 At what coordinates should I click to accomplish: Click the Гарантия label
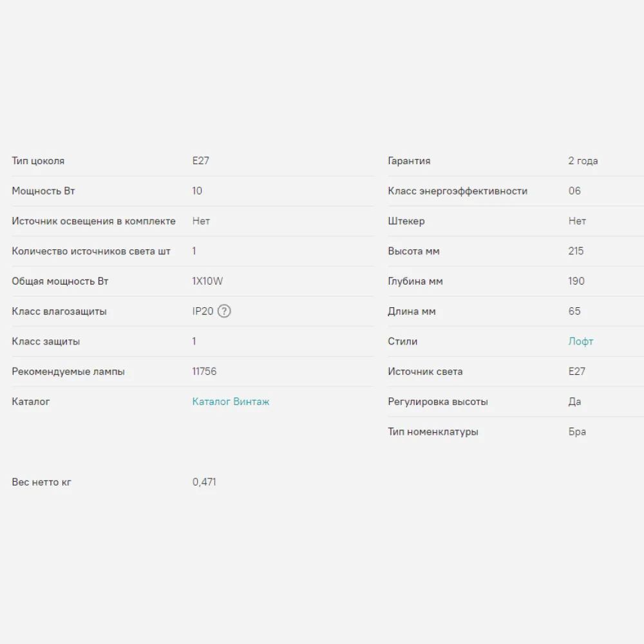tap(409, 161)
